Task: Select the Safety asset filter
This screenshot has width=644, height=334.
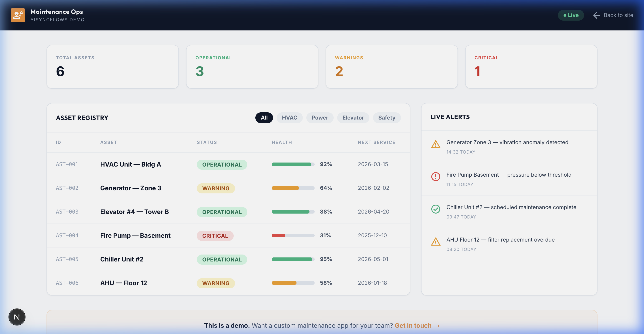Action: pyautogui.click(x=386, y=118)
